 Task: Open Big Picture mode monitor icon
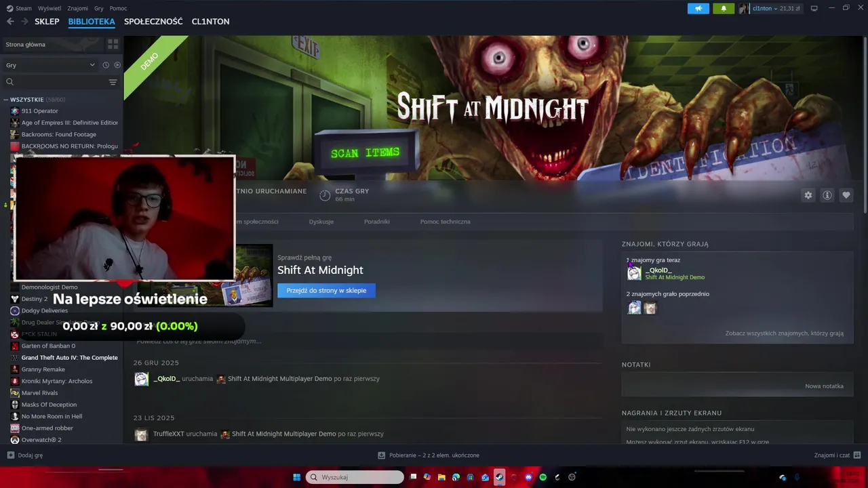[814, 8]
